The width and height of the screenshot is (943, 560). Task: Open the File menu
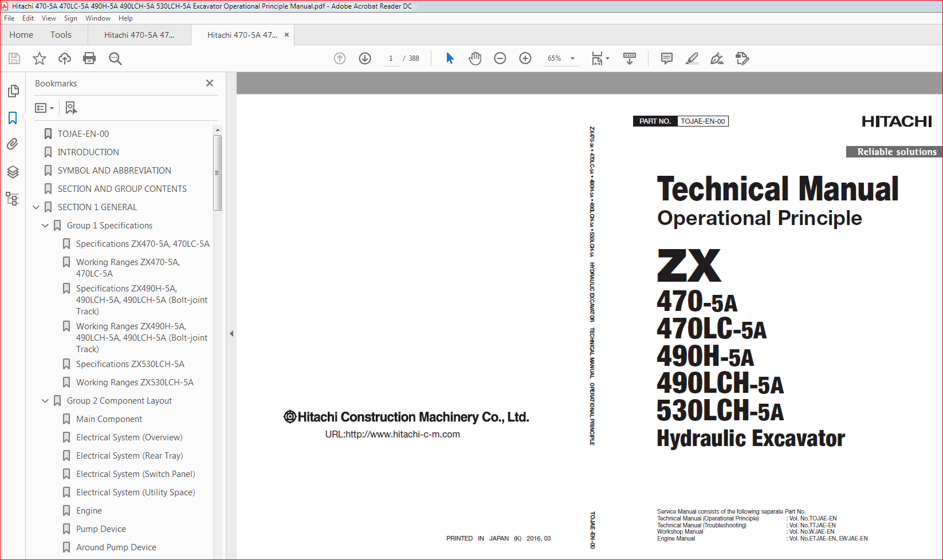(9, 18)
